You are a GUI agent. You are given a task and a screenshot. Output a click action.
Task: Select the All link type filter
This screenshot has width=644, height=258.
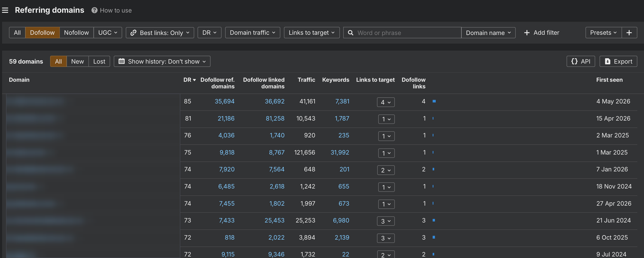[17, 33]
